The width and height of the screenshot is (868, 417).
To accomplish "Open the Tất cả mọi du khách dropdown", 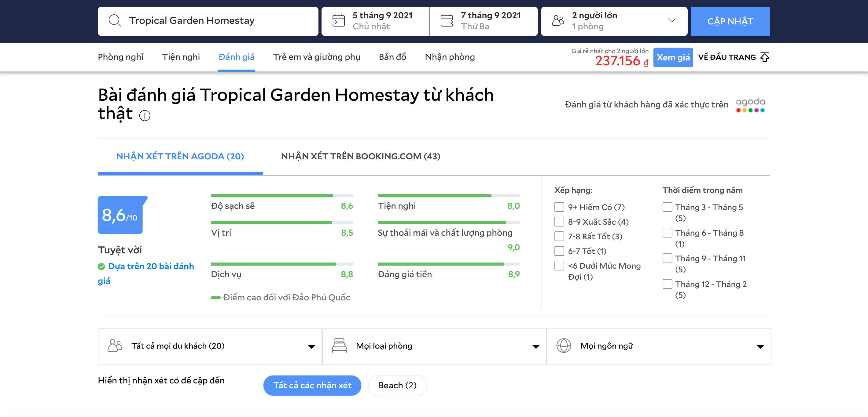I will pos(210,347).
